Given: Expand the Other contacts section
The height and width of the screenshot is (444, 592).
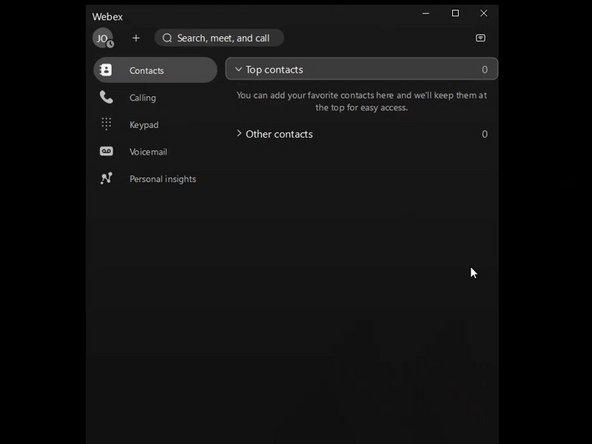Looking at the screenshot, I should [x=239, y=133].
